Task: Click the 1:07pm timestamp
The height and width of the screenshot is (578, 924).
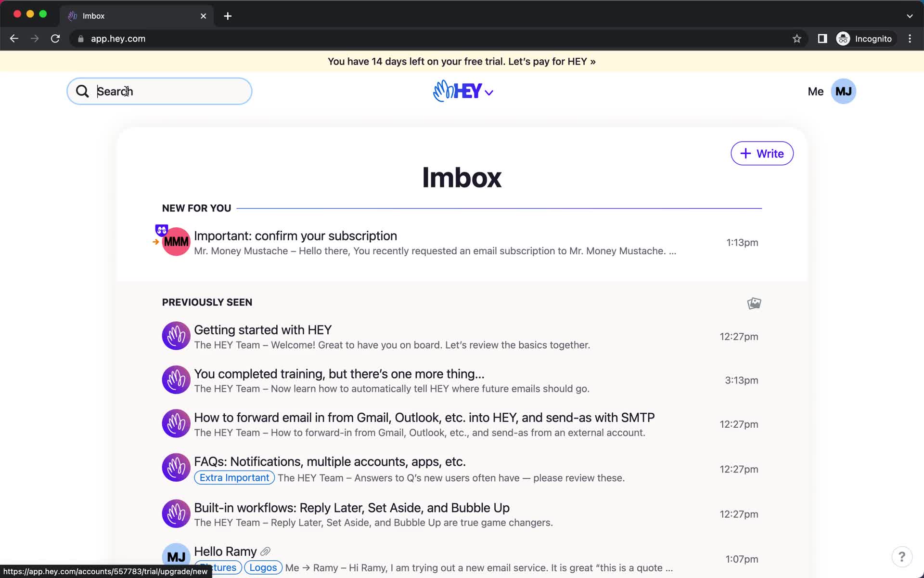Action: click(742, 559)
